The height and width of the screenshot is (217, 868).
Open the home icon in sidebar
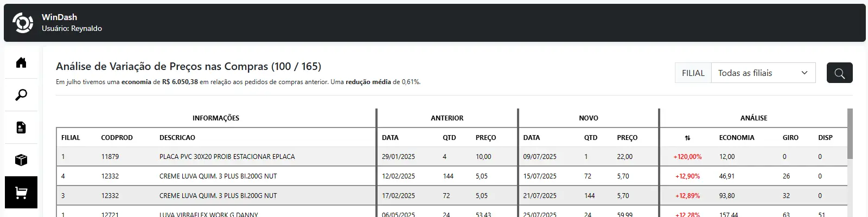(x=21, y=62)
